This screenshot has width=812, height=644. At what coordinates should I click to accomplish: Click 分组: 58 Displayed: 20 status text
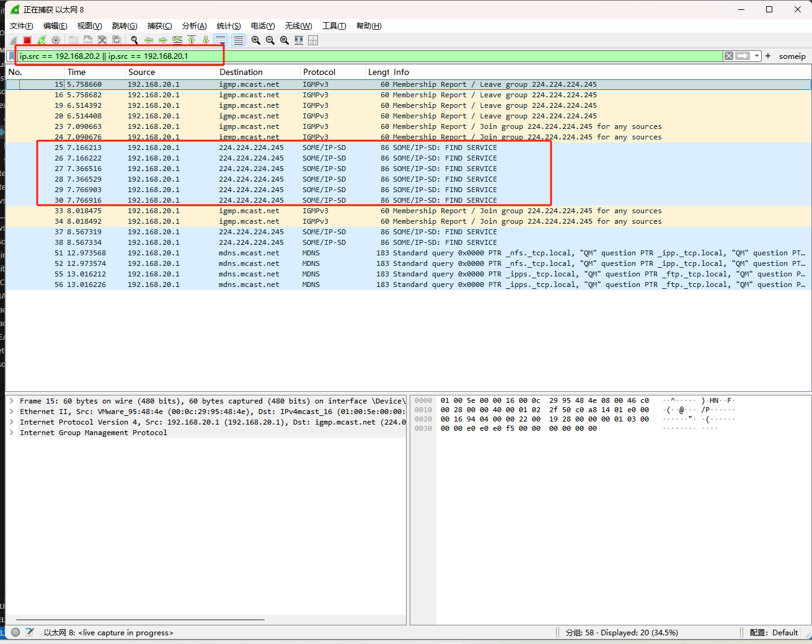[622, 633]
